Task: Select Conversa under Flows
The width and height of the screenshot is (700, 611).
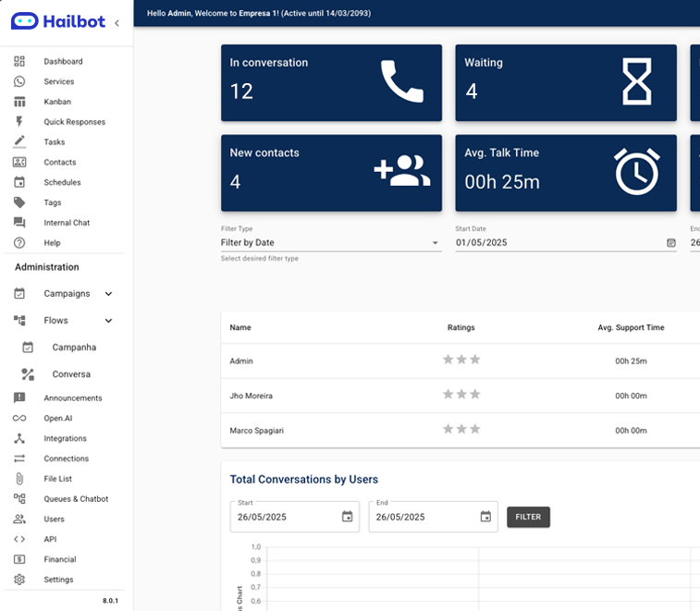Action: pyautogui.click(x=71, y=374)
